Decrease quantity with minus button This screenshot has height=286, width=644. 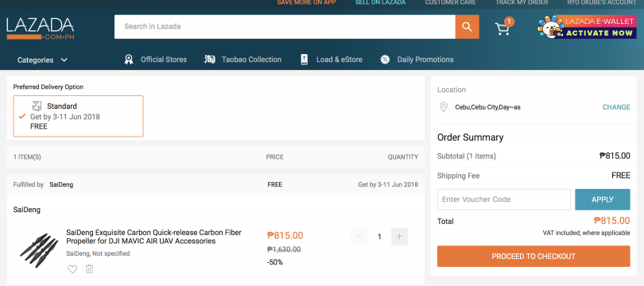click(359, 237)
